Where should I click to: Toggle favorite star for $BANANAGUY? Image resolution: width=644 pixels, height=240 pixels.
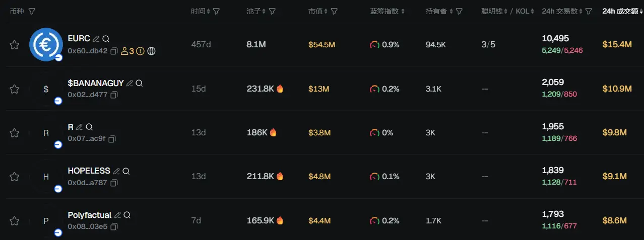pos(15,89)
